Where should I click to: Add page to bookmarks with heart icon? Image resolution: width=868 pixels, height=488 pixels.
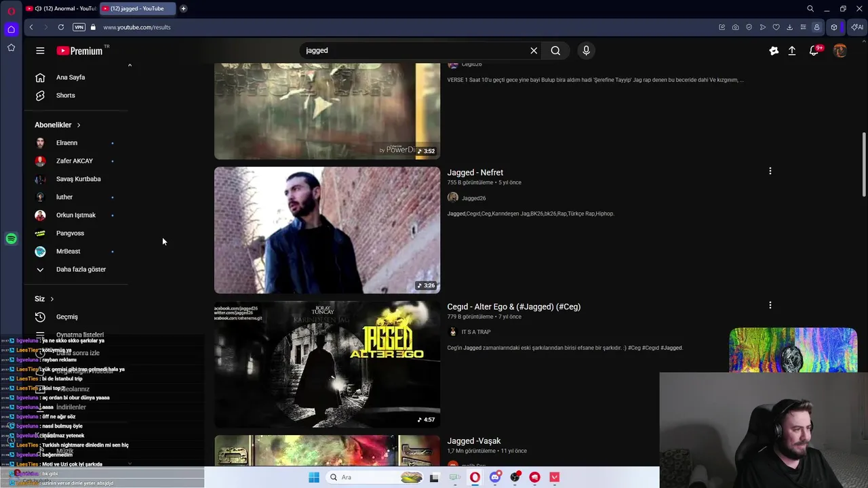tap(776, 27)
